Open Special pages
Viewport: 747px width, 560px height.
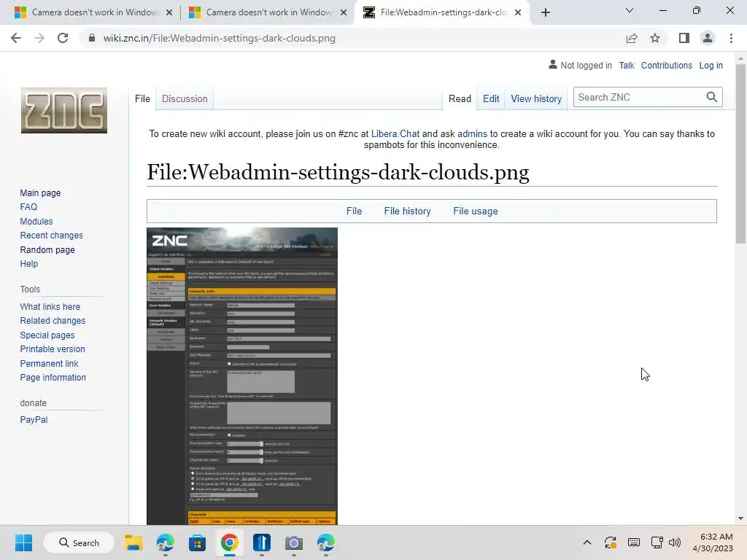(47, 335)
